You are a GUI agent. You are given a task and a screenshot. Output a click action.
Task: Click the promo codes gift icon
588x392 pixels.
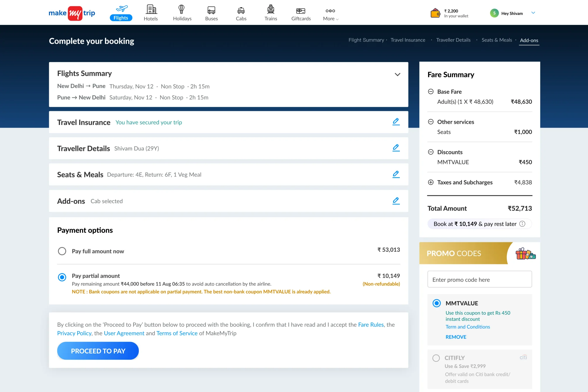pos(526,253)
